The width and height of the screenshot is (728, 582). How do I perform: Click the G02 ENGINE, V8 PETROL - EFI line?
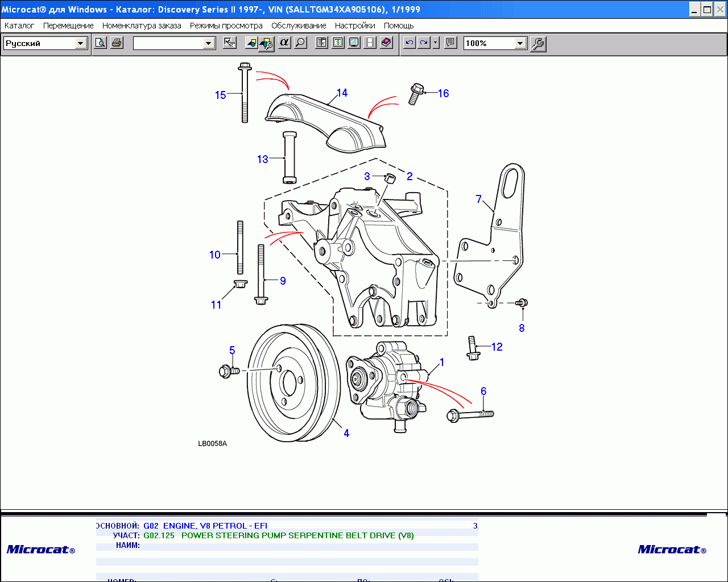pyautogui.click(x=205, y=526)
